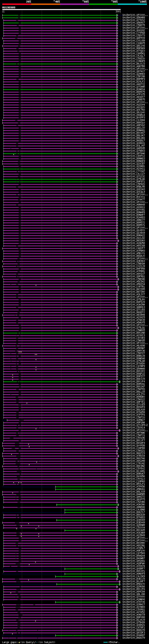Screen dimensions: 149x644
Task: Select hit label UniRef100_C4JBN8
Action: tap(134, 510)
